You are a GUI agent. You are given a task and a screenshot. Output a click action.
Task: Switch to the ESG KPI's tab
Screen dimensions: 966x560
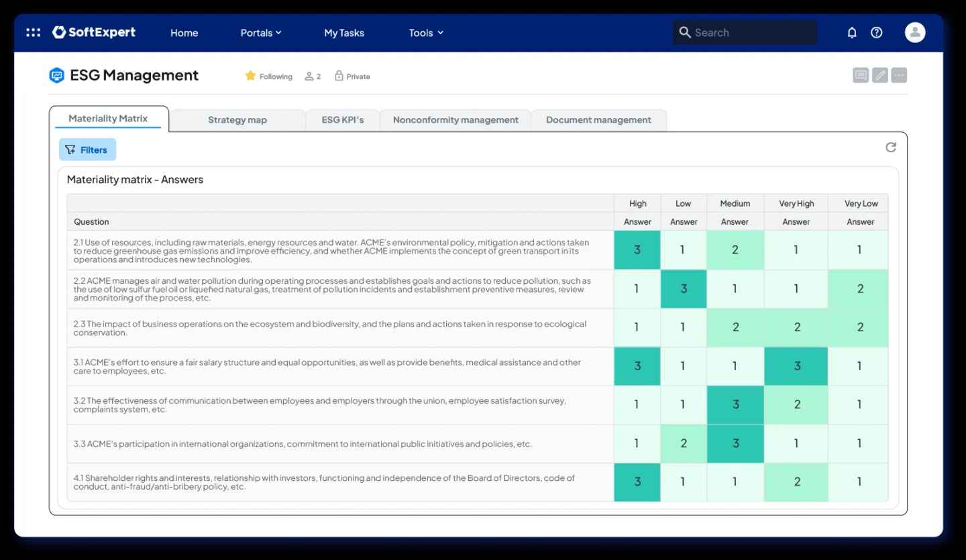pyautogui.click(x=342, y=120)
